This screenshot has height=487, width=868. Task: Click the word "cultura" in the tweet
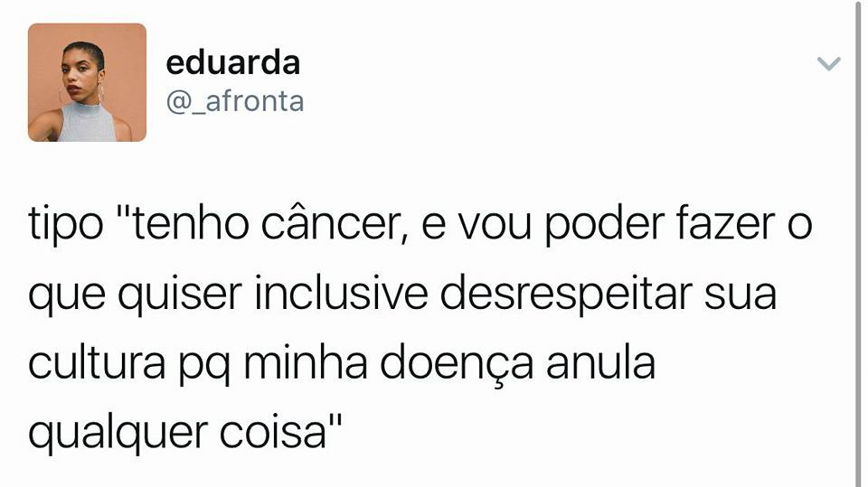click(x=97, y=363)
